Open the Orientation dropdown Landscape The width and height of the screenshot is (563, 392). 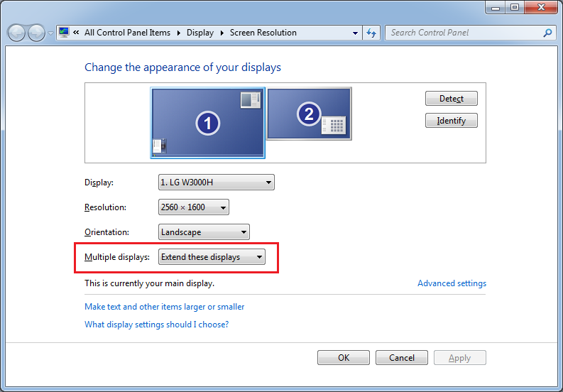tap(204, 232)
